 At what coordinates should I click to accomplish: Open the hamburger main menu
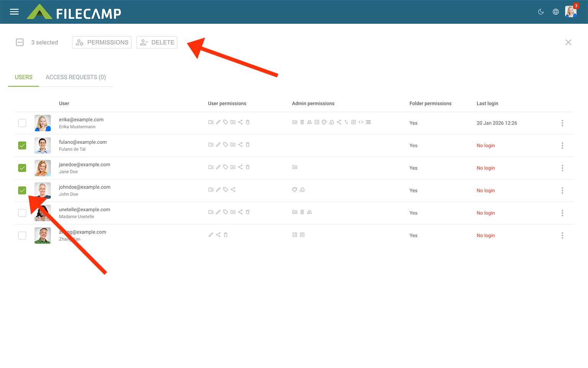[x=14, y=12]
